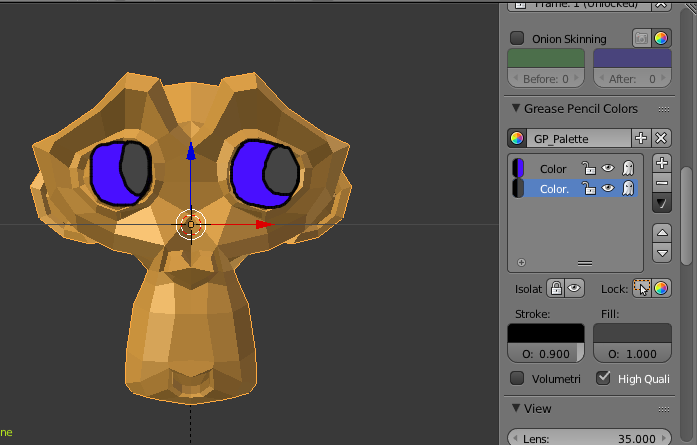Click the properties panel vertical scrollbar
Viewport: 697px width, 445px height.
[686, 216]
